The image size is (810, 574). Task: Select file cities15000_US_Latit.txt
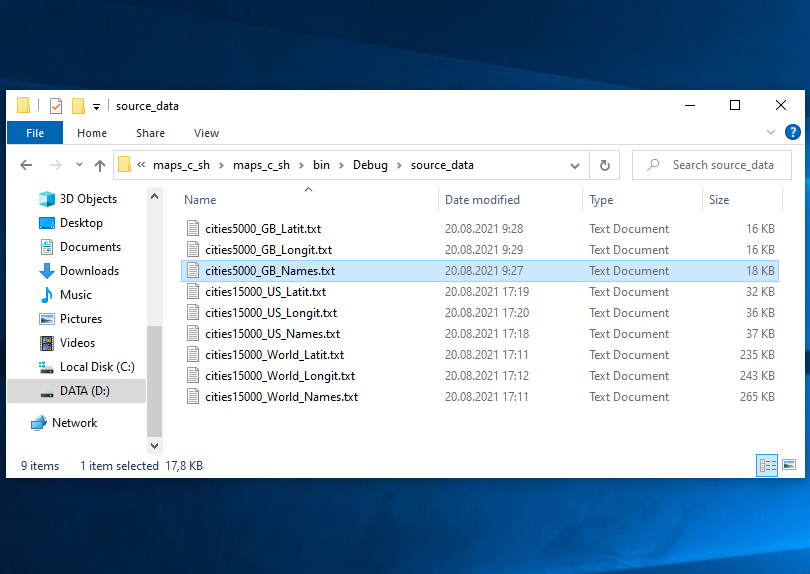pyautogui.click(x=480, y=292)
